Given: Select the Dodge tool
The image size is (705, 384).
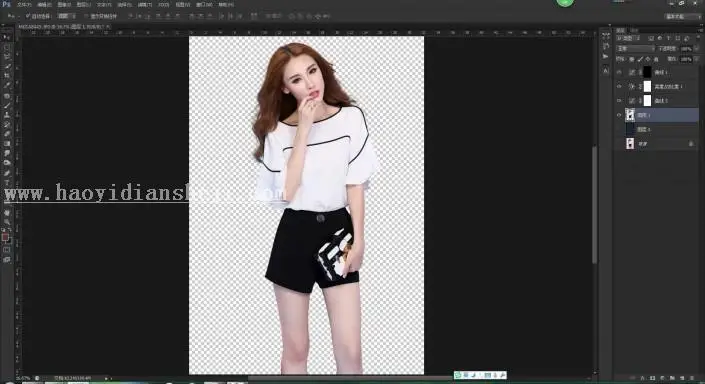Looking at the screenshot, I should pyautogui.click(x=7, y=162).
